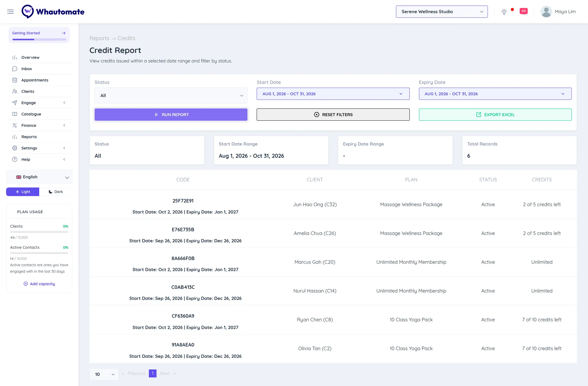Click Maya Lim user name
Viewport: 588px width, 386px height.
click(565, 12)
